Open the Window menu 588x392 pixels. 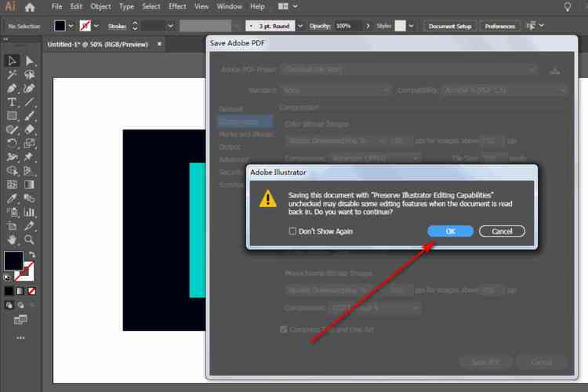229,6
